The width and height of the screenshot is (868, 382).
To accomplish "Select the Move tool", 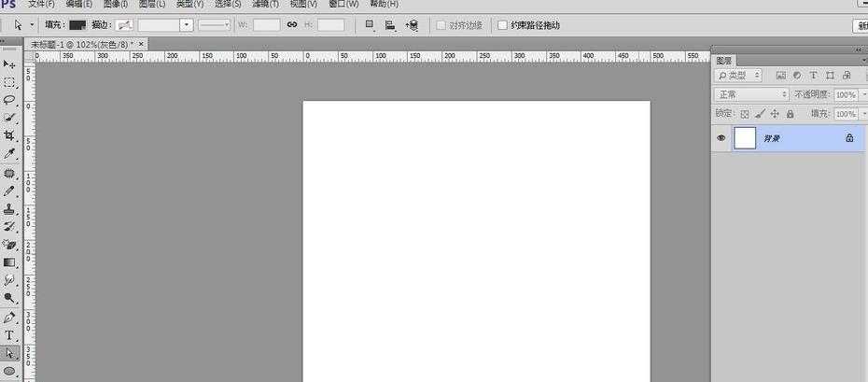I will click(9, 64).
